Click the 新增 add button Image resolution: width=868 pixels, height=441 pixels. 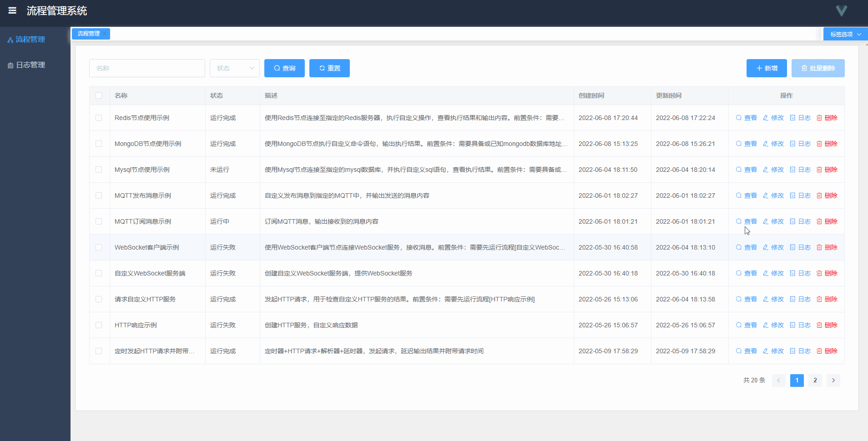point(767,68)
